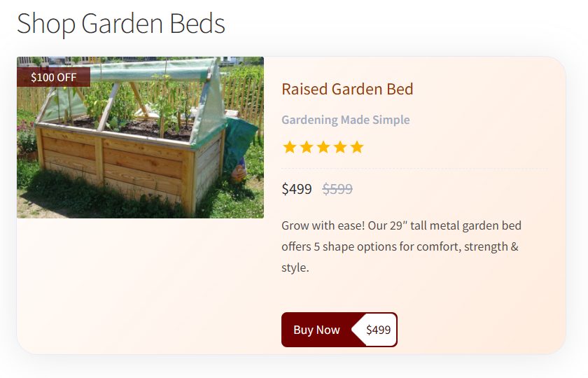588x378 pixels.
Task: Click the $499 price tag on Buy Now button
Action: 378,330
